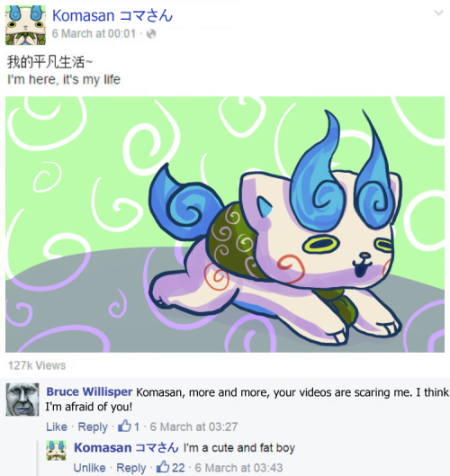Image resolution: width=450 pixels, height=476 pixels.
Task: Like Bruce Willisper's comment
Action: click(57, 427)
